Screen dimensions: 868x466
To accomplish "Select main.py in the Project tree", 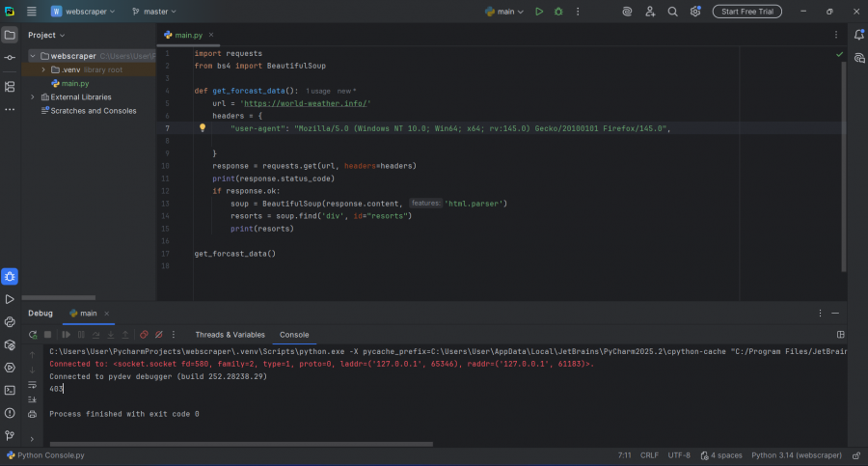I will point(75,84).
